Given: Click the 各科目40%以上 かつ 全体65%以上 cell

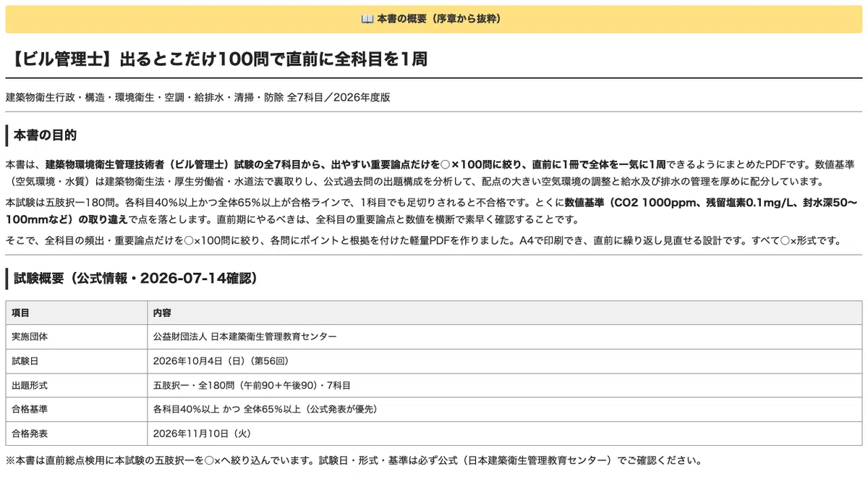Looking at the screenshot, I should click(x=505, y=409).
